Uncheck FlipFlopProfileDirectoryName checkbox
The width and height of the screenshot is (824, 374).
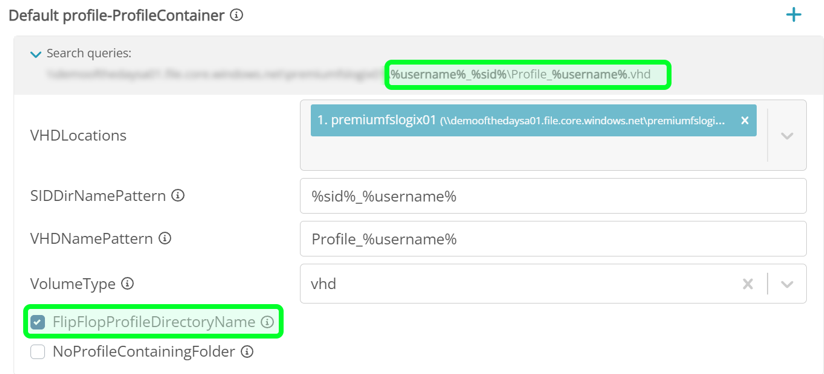[x=37, y=322]
